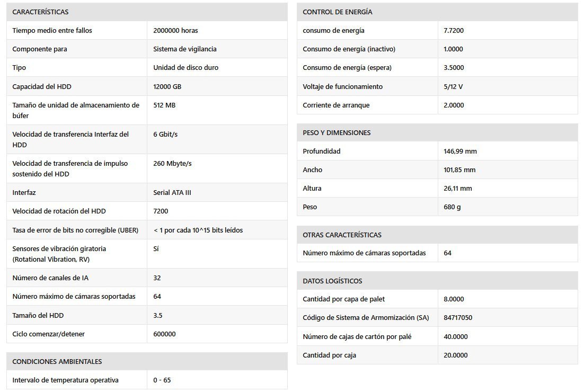Viewport: 584px width, 392px height.
Task: Select the 'Cantidad por caja' row label
Action: [x=329, y=355]
